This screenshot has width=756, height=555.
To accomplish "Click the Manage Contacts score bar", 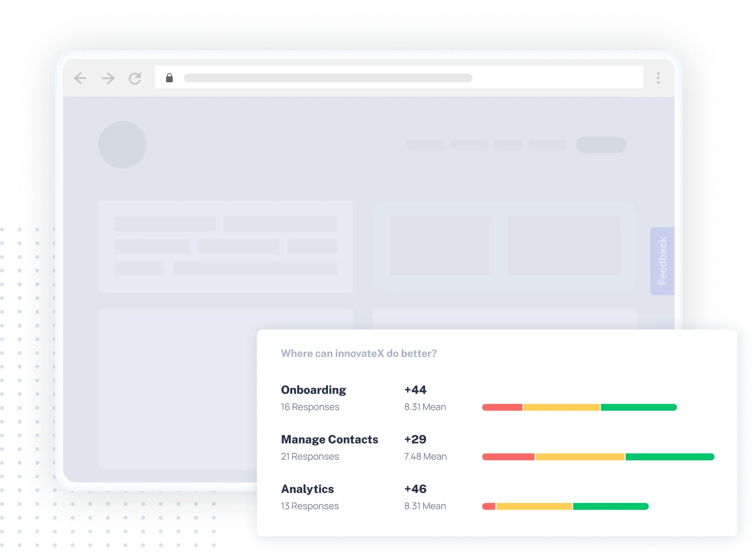I will click(598, 457).
